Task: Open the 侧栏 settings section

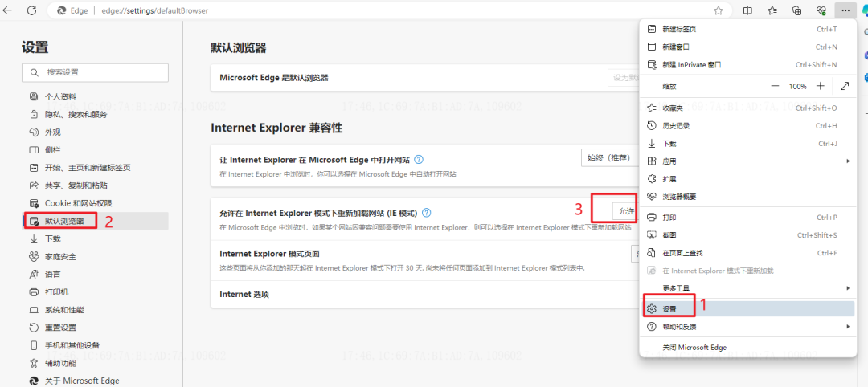Action: 95,150
